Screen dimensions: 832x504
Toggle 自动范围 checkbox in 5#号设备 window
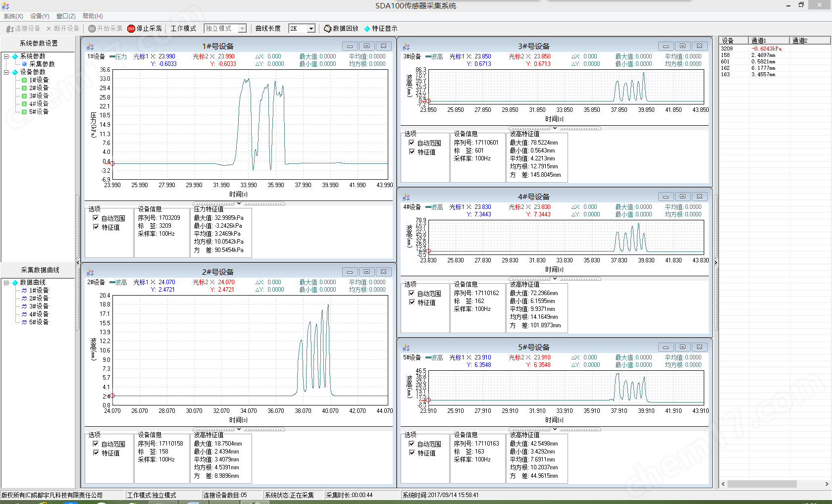click(412, 444)
